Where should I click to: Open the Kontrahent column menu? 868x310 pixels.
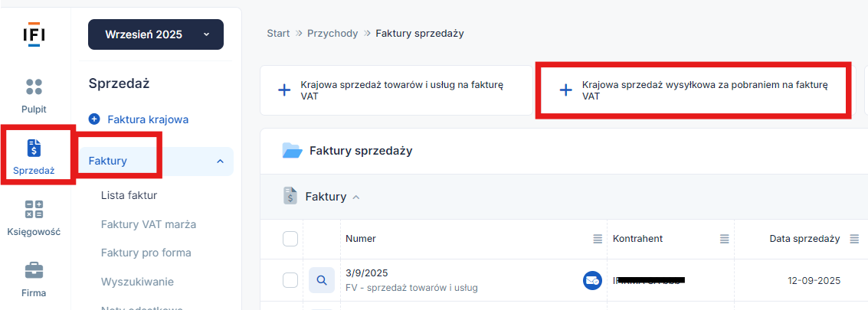pyautogui.click(x=724, y=239)
